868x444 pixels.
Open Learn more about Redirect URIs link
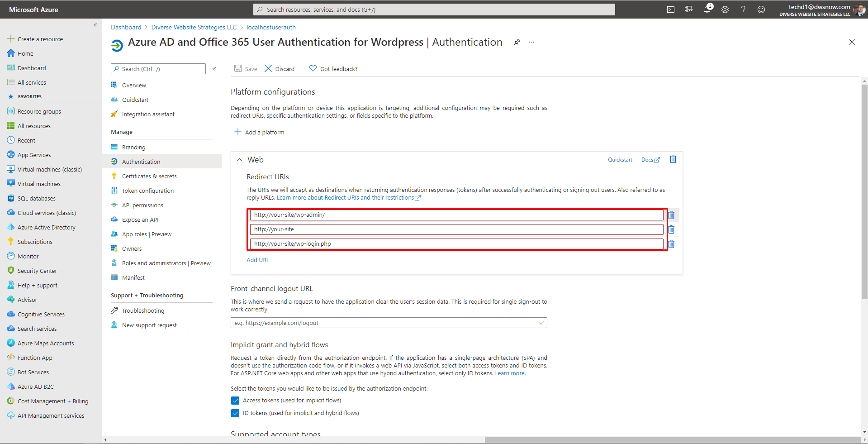click(x=349, y=198)
